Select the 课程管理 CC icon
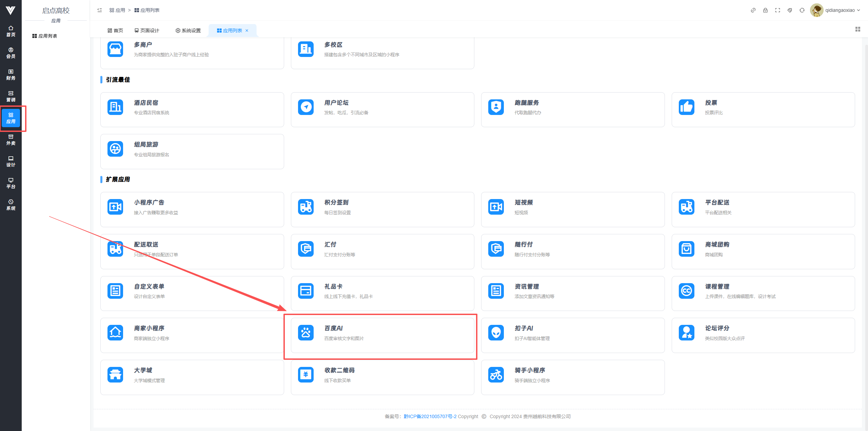The width and height of the screenshot is (868, 431). [686, 291]
